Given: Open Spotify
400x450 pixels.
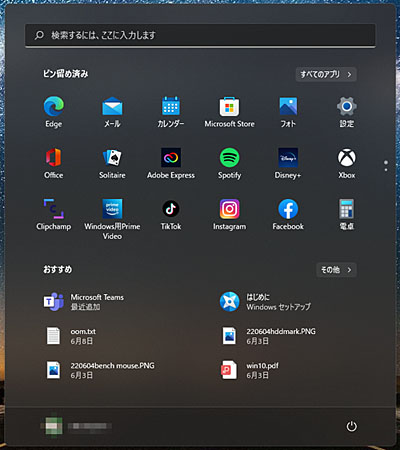Looking at the screenshot, I should (229, 164).
